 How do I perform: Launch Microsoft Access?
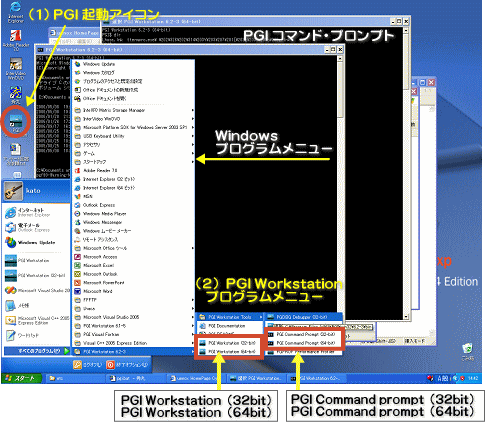point(133,257)
